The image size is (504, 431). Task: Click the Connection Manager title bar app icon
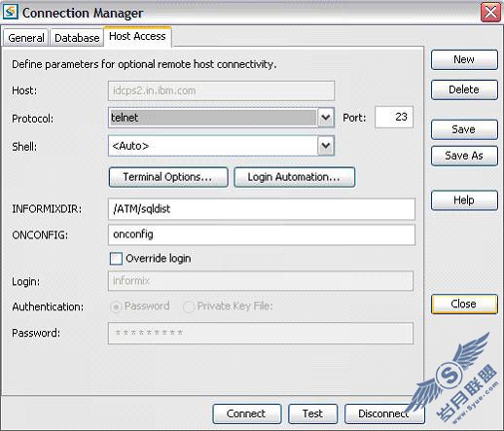(11, 12)
